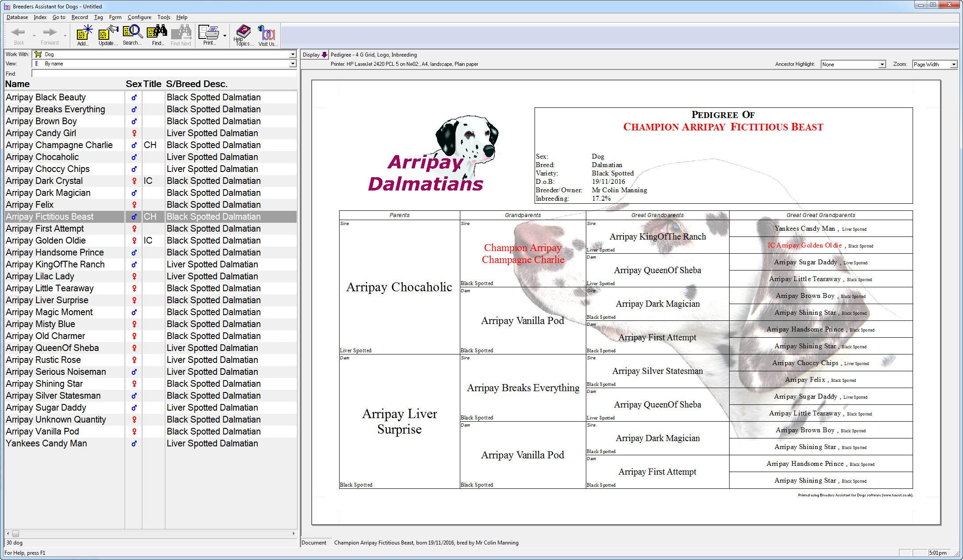The image size is (963, 560).
Task: Click the Document tab at the bottom
Action: [x=315, y=542]
